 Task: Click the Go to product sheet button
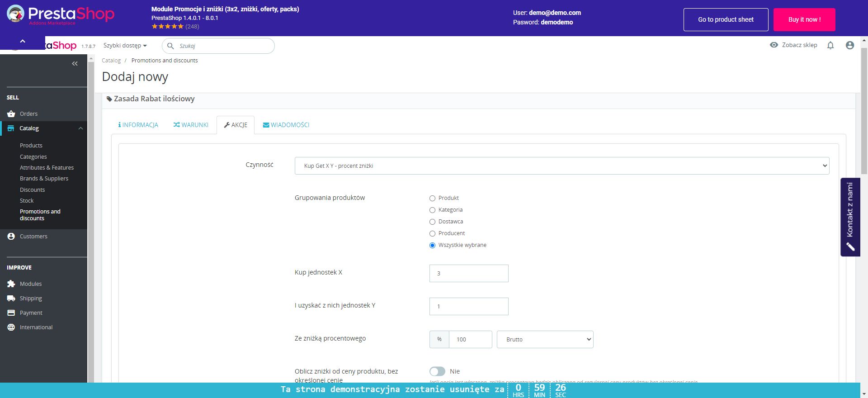coord(726,19)
